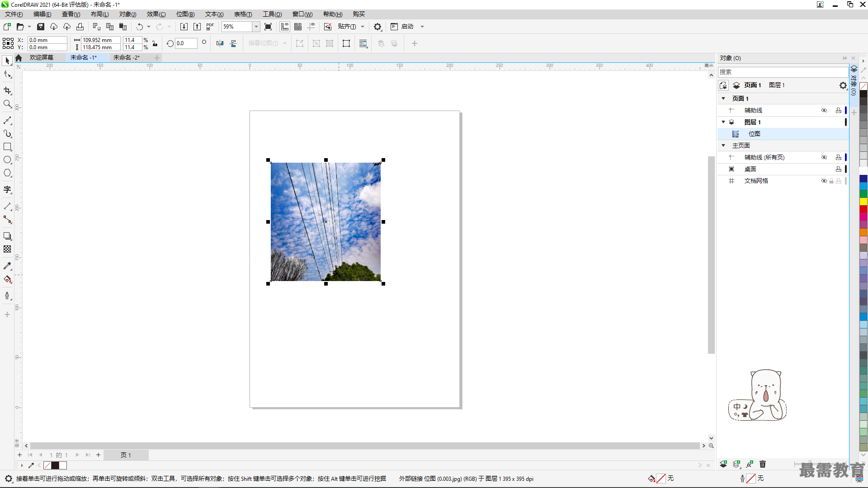Open the 启动 launch dropdown arrow

click(x=422, y=27)
